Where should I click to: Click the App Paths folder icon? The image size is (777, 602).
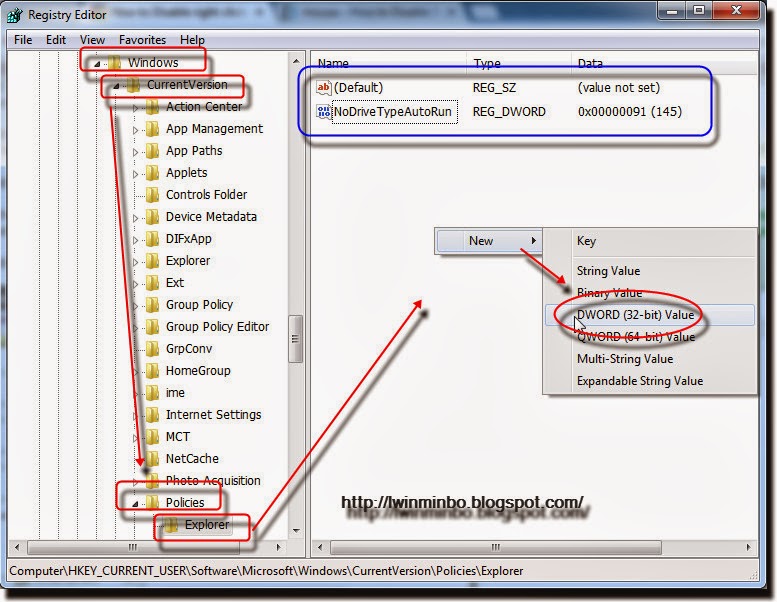tap(152, 151)
